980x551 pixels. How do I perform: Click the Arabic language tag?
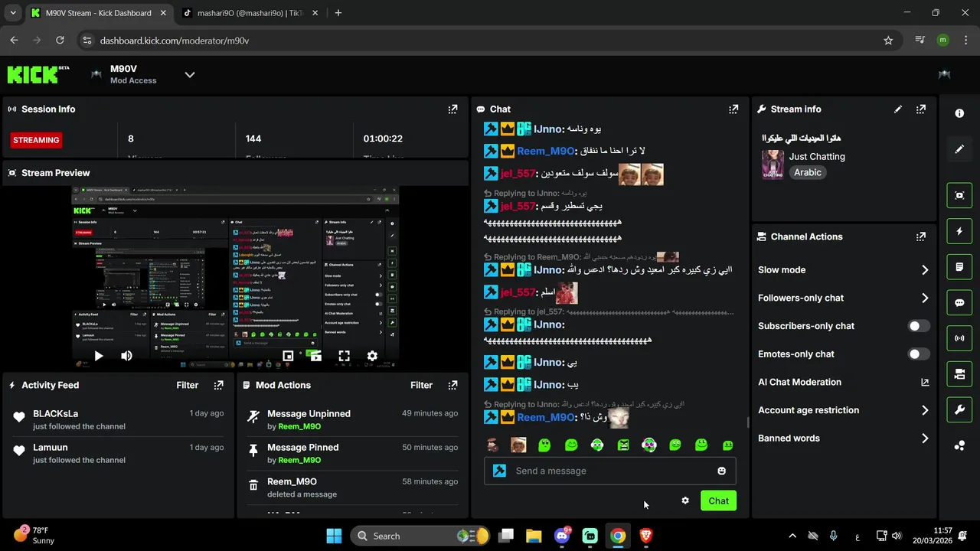[808, 173]
